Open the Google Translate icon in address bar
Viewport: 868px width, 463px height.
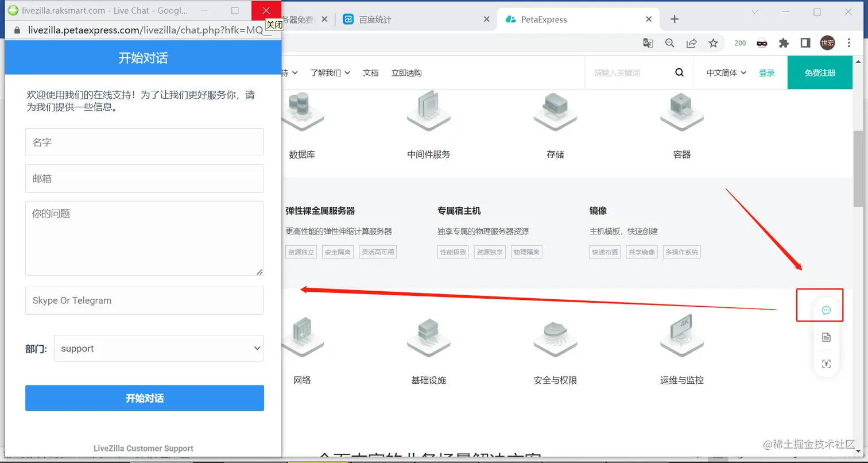648,43
